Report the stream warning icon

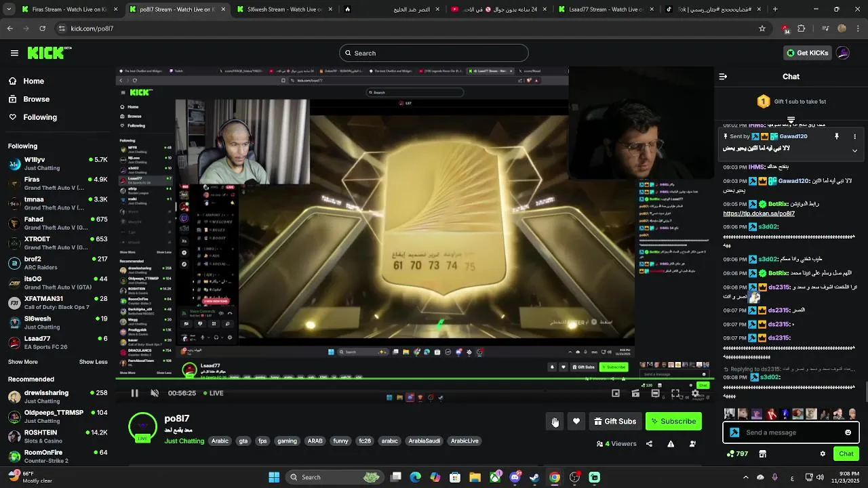click(671, 444)
